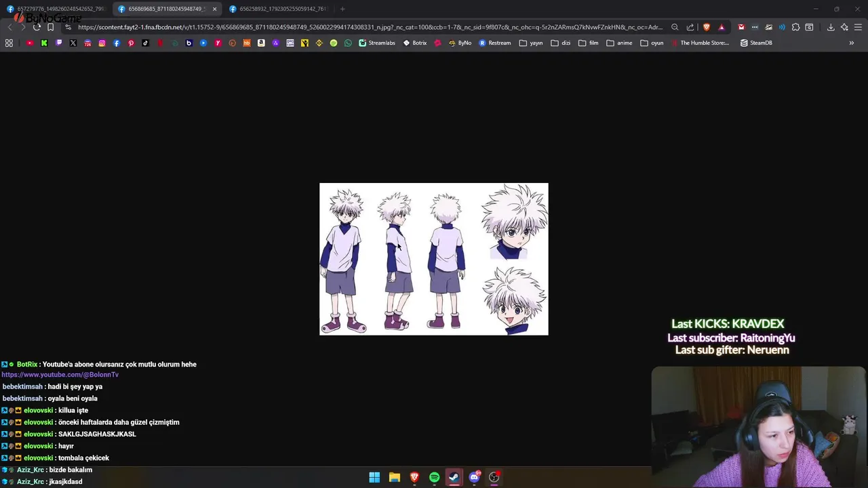868x488 pixels.
Task: Expand the anime bookmarks folder
Action: coord(619,43)
